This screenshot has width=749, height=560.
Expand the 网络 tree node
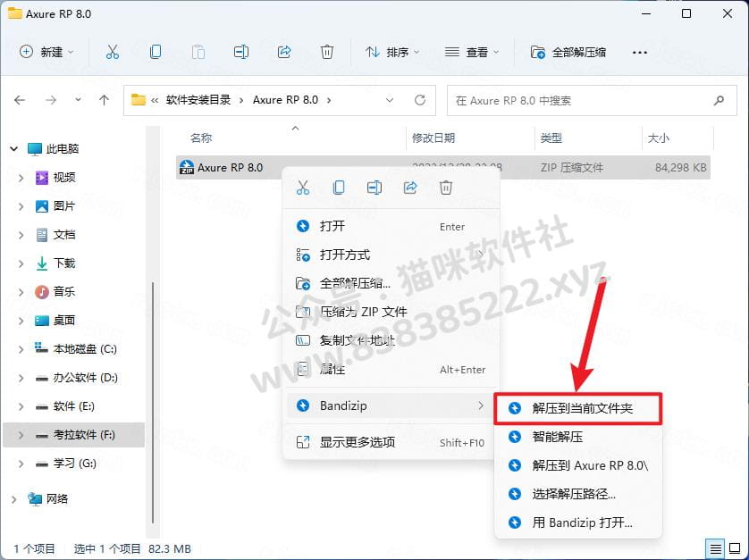click(13, 499)
